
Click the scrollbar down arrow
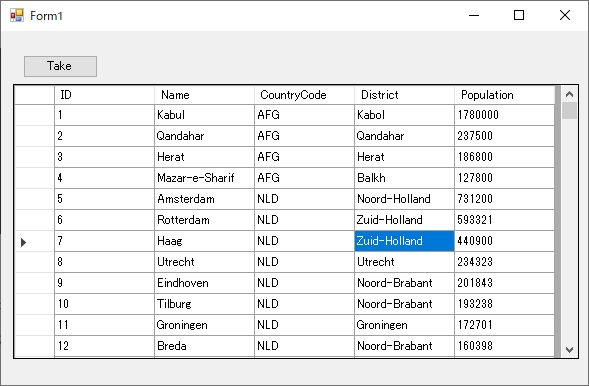pos(569,350)
